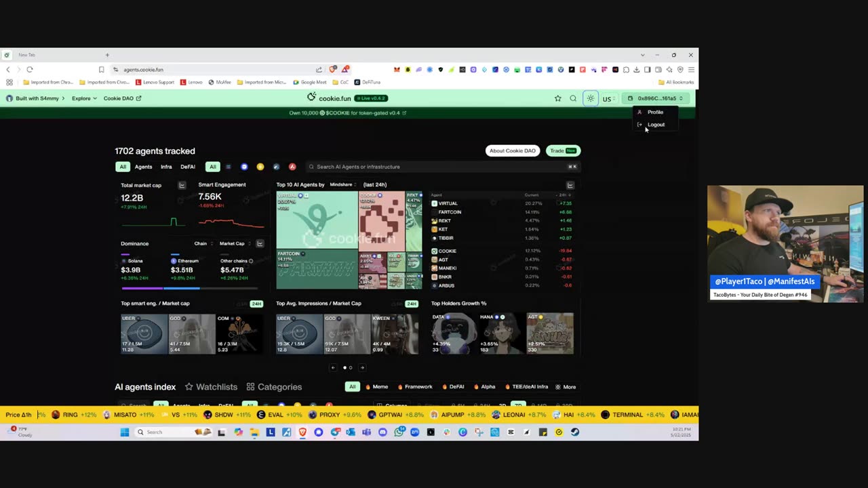
Task: Click the GPTWAI ticker item
Action: [x=396, y=415]
